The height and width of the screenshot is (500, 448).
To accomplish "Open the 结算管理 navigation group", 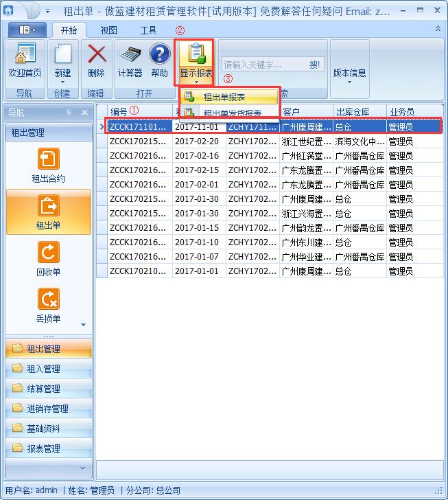I will point(43,389).
